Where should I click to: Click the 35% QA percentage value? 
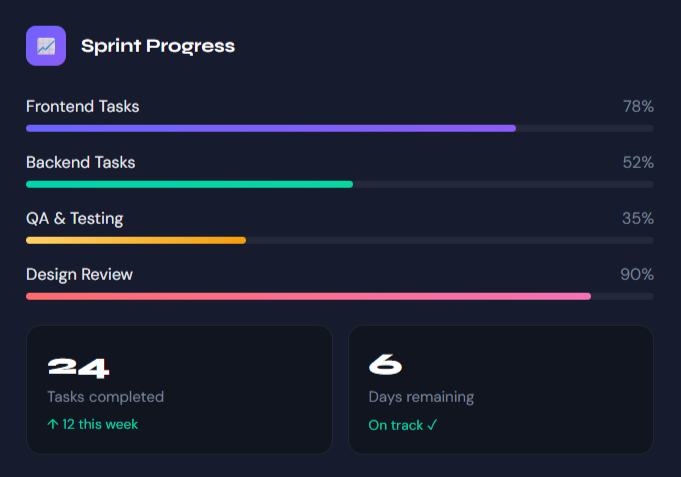pyautogui.click(x=637, y=218)
